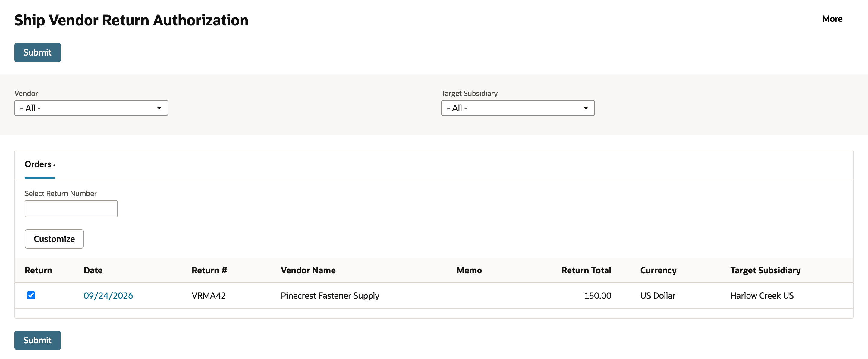Open the More menu

(832, 19)
